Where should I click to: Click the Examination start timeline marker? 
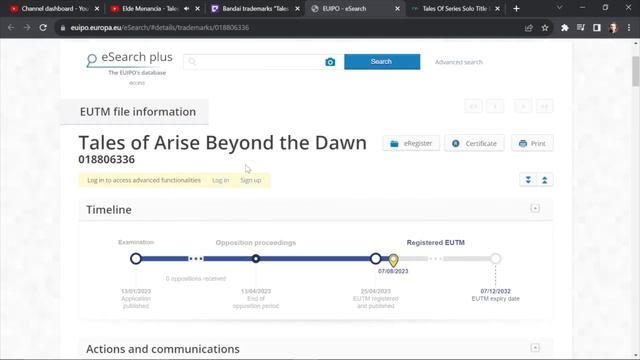tap(136, 258)
